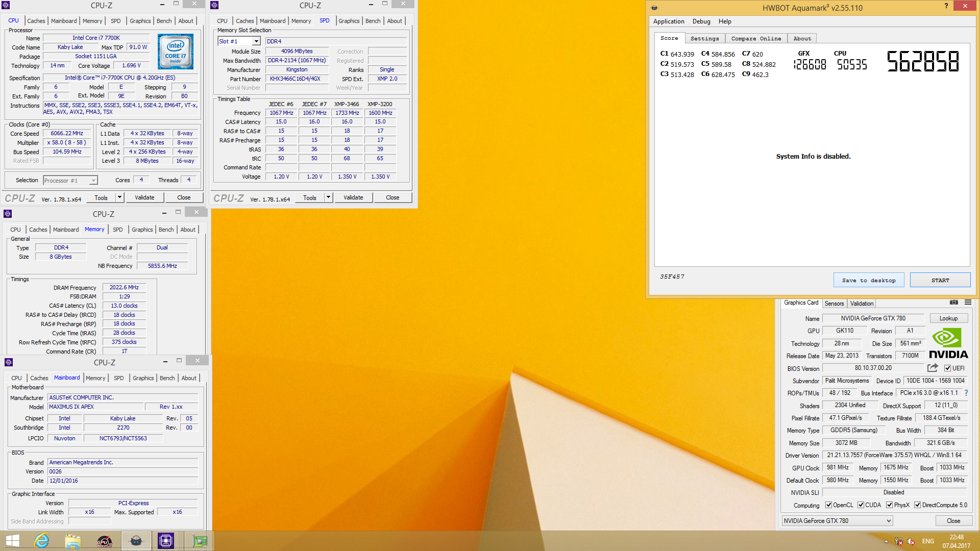Viewport: 980px width, 551px height.
Task: Click the NVIDIA logo in GPU-Z
Action: (x=948, y=344)
